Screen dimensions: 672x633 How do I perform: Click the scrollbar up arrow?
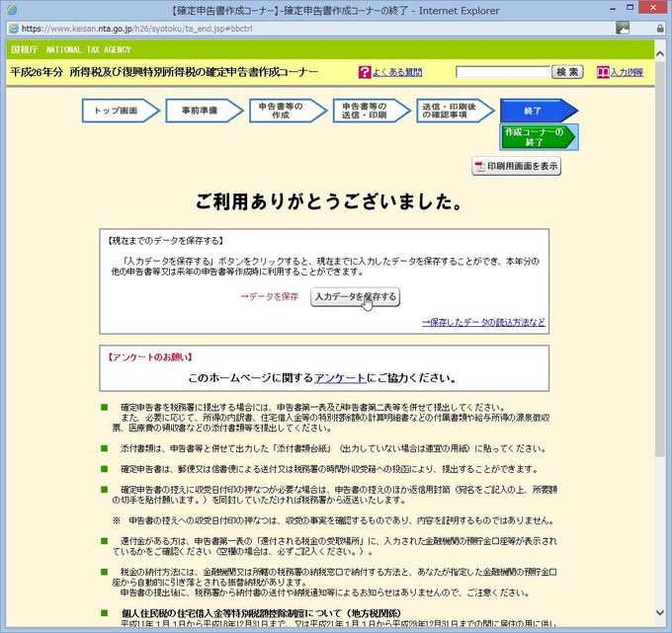click(660, 54)
